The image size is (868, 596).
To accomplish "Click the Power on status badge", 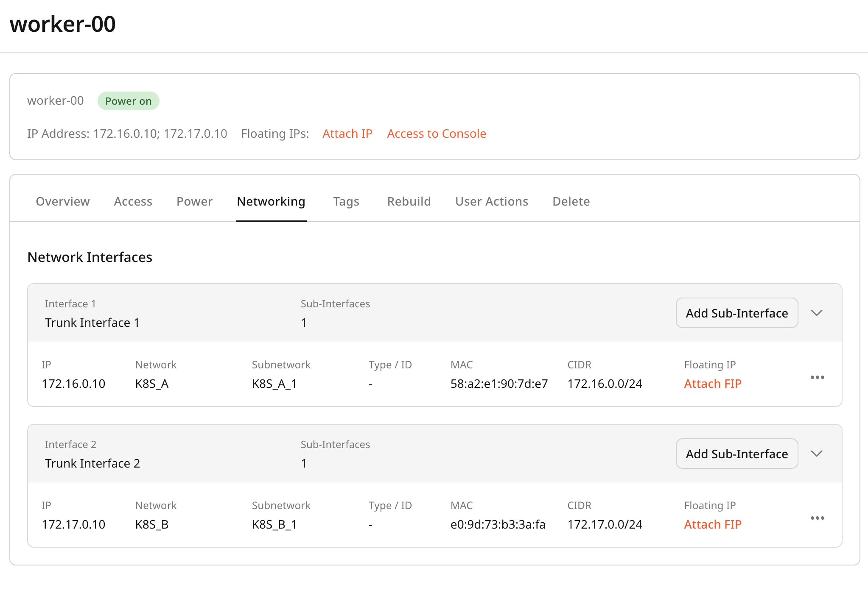I will pos(129,101).
